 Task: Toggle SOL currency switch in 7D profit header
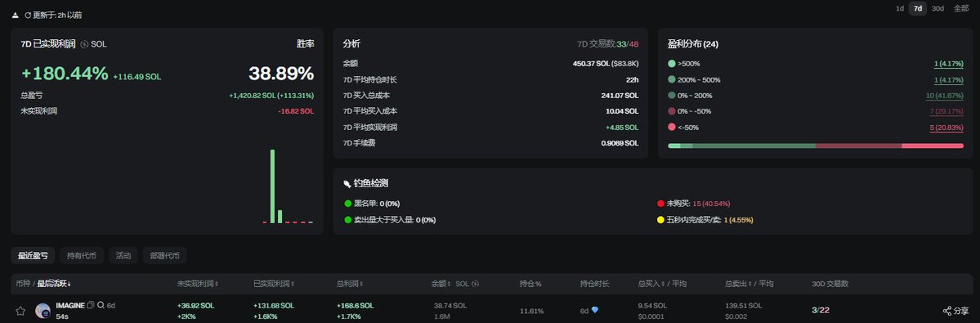pyautogui.click(x=84, y=44)
